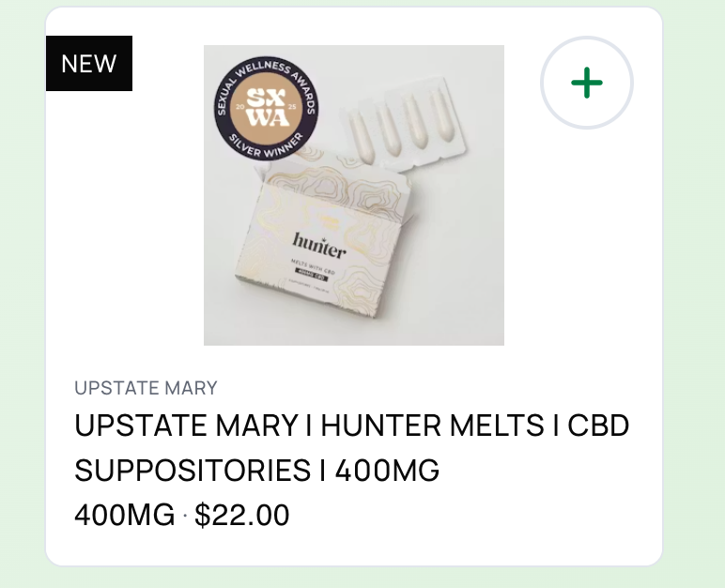Click the 400MG CBD label on box
The width and height of the screenshot is (725, 588).
[311, 277]
